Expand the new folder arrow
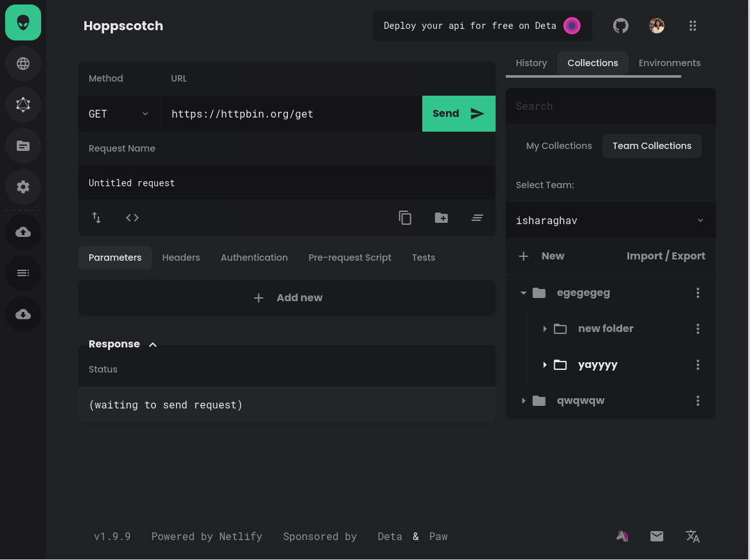 point(544,329)
